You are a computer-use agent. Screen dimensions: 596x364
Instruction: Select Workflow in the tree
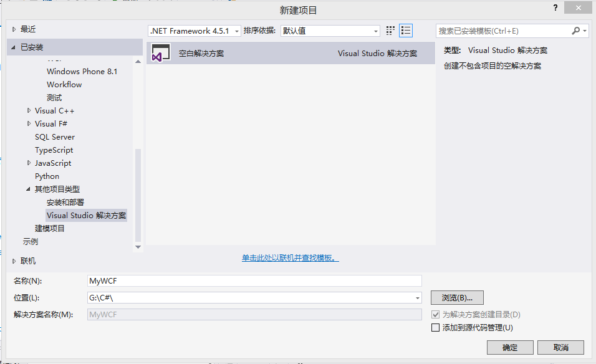click(x=64, y=84)
